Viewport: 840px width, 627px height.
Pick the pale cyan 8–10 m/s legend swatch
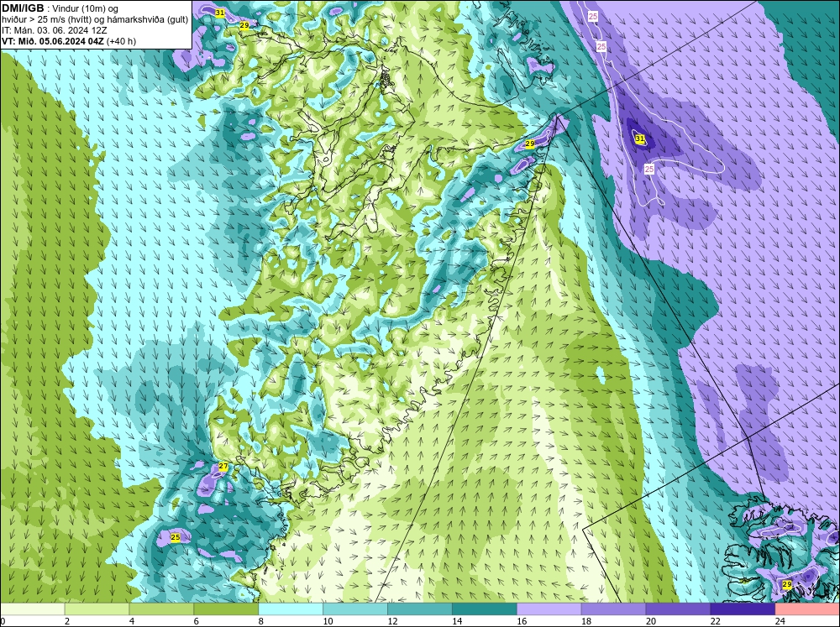(291, 609)
